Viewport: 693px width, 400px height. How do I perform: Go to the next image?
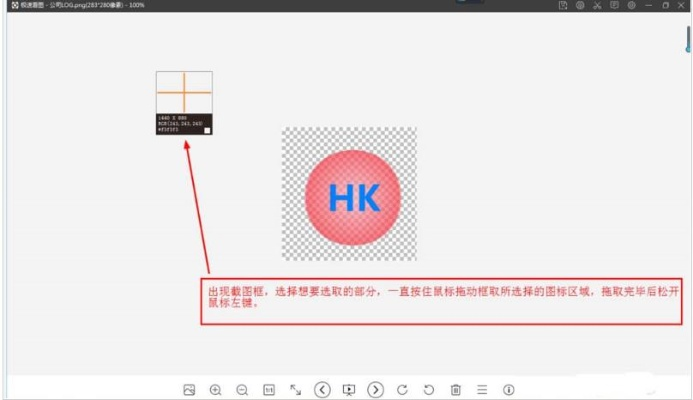(x=376, y=389)
